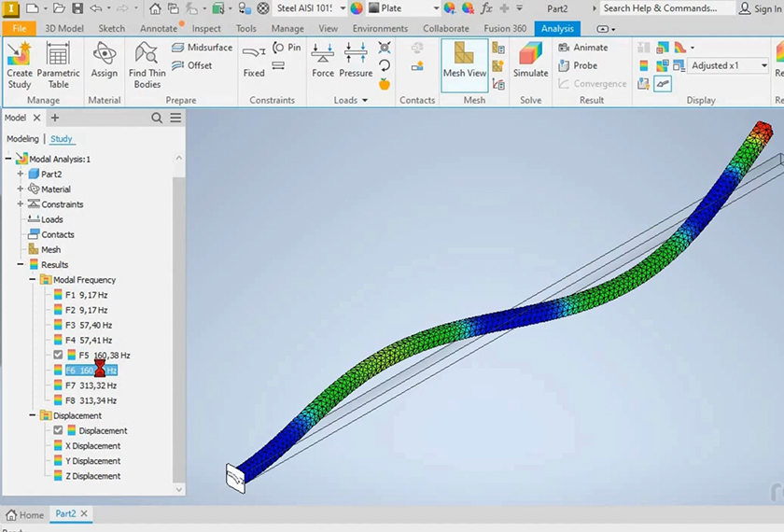
Task: Click the Probe button
Action: (578, 65)
